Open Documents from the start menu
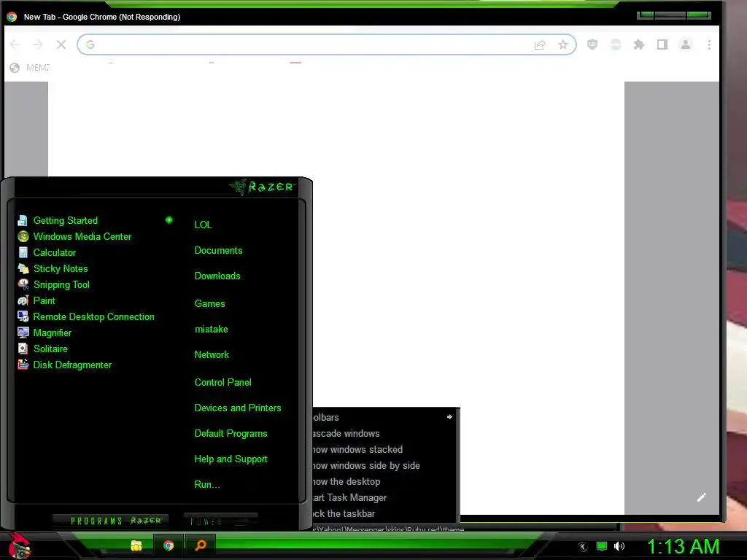Viewport: 747px width, 560px height. [x=218, y=251]
